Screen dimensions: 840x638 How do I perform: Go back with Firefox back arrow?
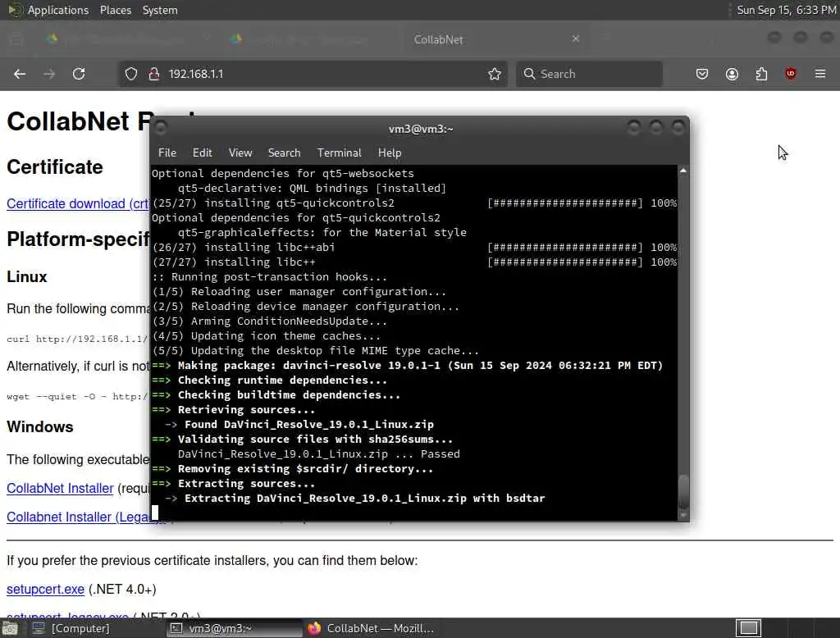pos(20,74)
